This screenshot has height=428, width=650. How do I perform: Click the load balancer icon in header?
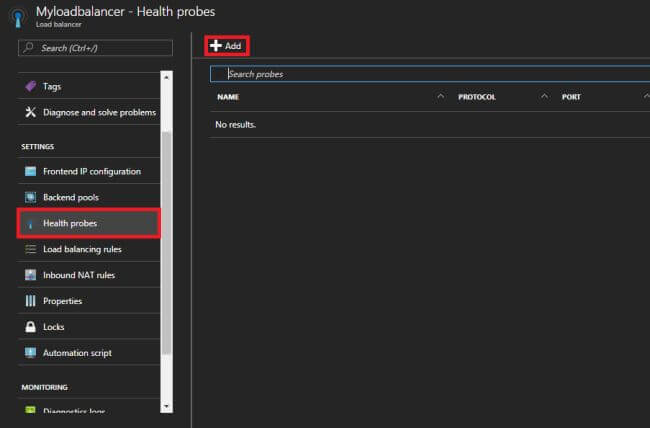(x=18, y=17)
